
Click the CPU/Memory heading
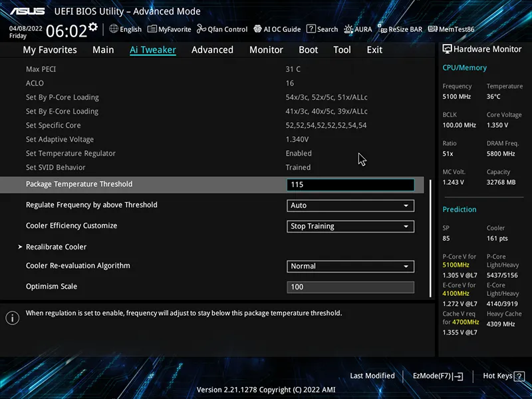[464, 68]
